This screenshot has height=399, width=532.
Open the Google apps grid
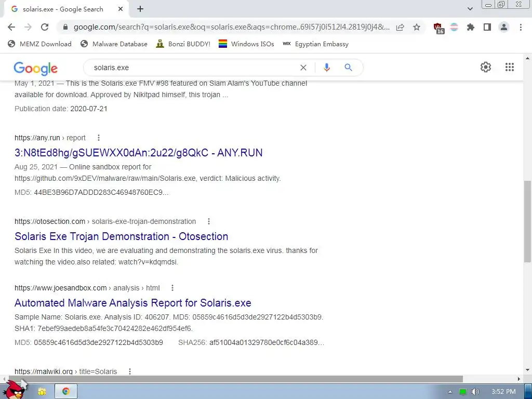(510, 67)
